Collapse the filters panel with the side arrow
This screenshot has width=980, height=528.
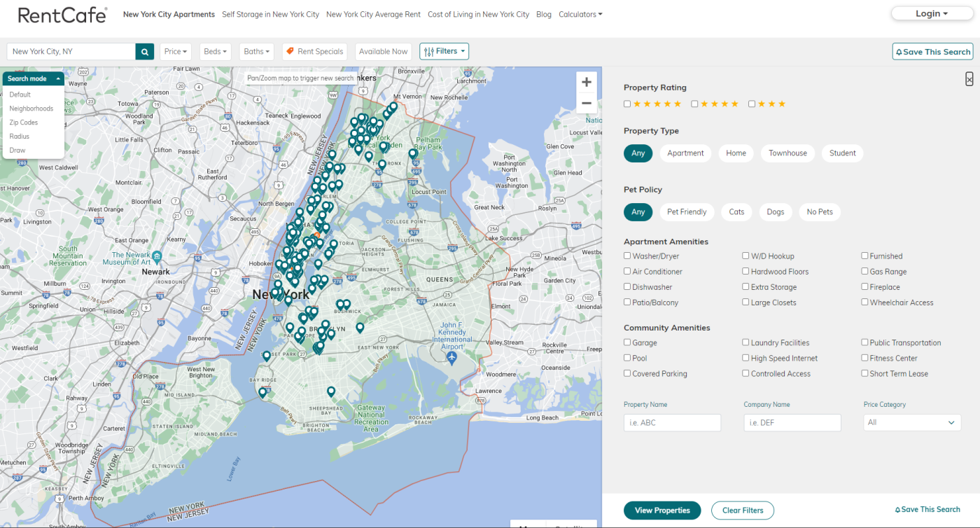point(969,78)
